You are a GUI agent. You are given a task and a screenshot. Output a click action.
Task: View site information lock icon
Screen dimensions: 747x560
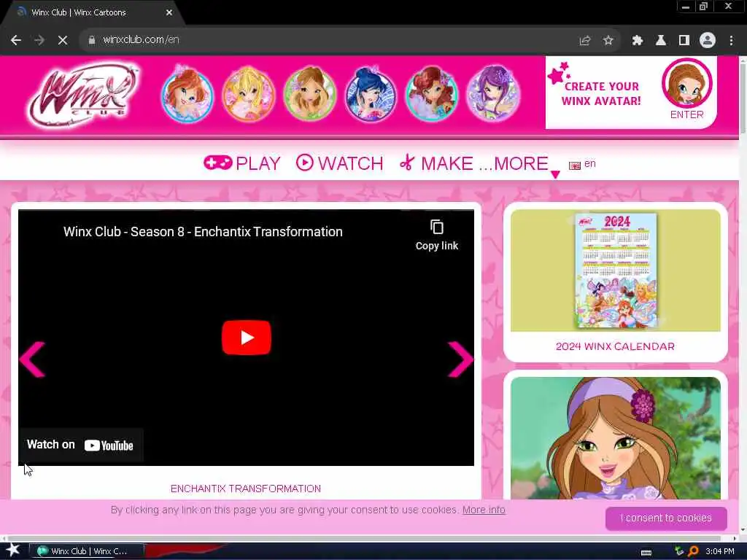91,40
